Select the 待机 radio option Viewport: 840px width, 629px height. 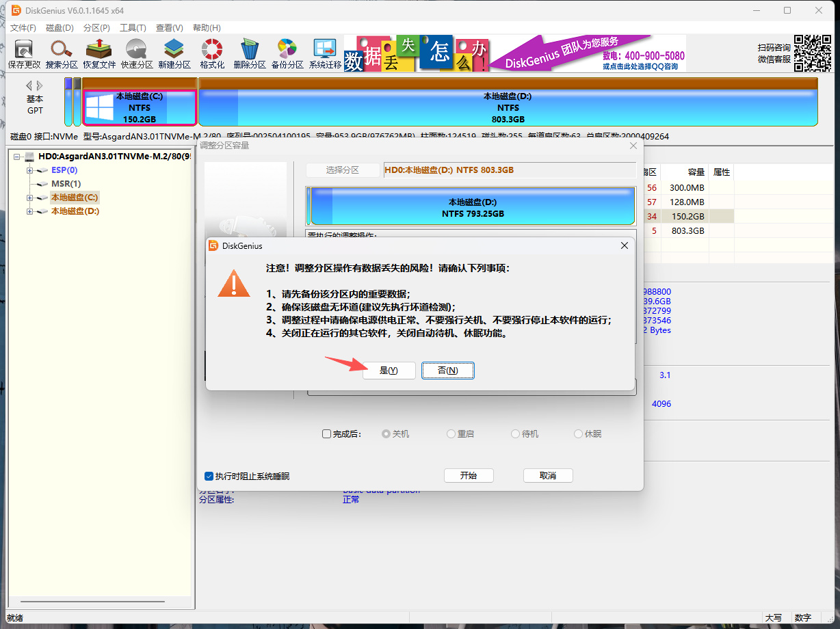515,434
